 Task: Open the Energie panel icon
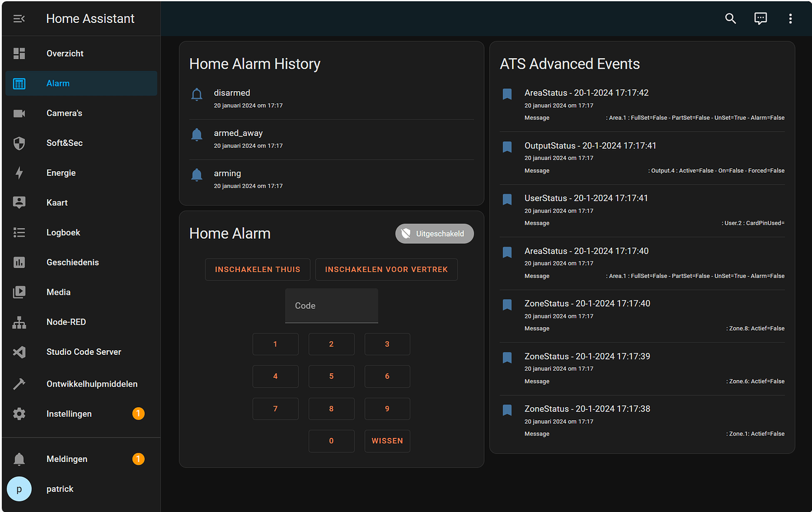tap(19, 172)
